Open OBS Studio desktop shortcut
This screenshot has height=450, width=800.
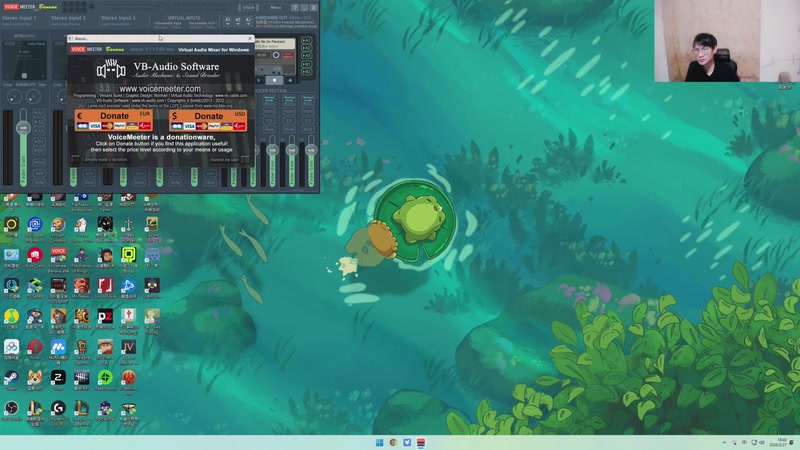(x=11, y=411)
